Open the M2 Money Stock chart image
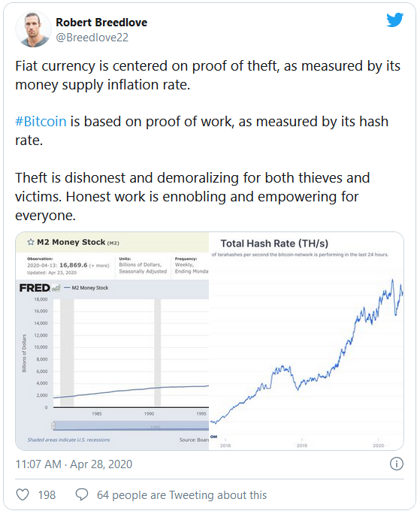 click(x=112, y=341)
